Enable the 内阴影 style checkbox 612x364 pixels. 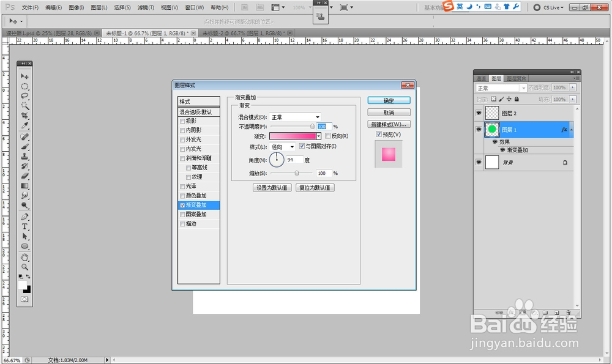coord(182,130)
